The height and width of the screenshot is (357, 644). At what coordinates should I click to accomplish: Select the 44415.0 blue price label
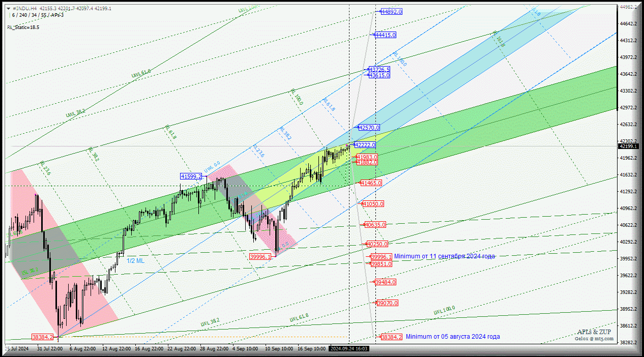click(385, 35)
